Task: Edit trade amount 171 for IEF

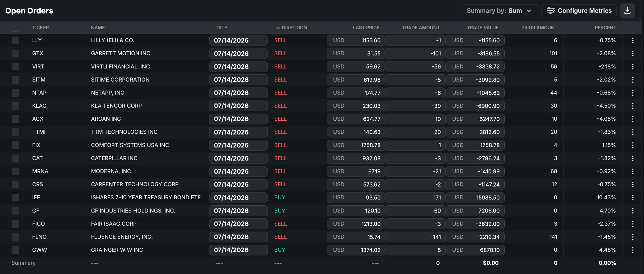Action: click(x=416, y=198)
